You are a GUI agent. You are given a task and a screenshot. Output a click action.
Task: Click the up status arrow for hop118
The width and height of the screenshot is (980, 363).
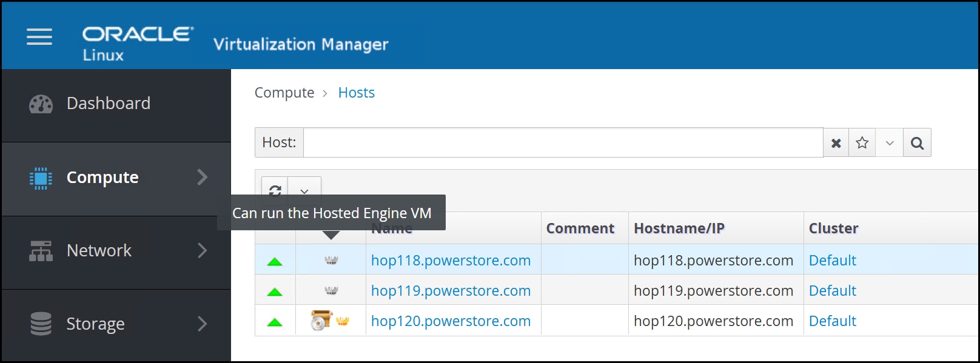(275, 262)
